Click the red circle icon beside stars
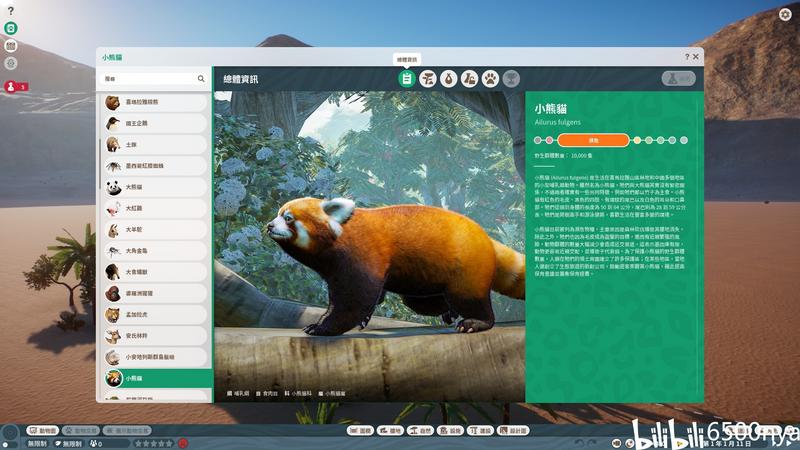This screenshot has width=800, height=450. [183, 443]
